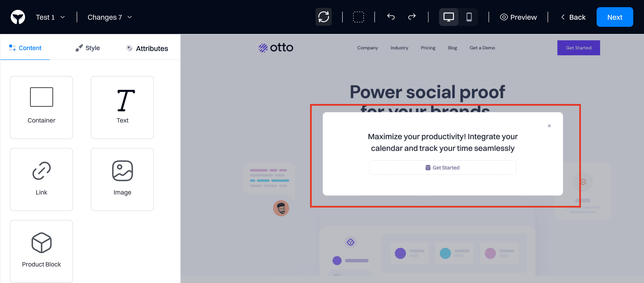Screen dimensions: 644x283
Task: Click the undo arrow icon
Action: [391, 17]
